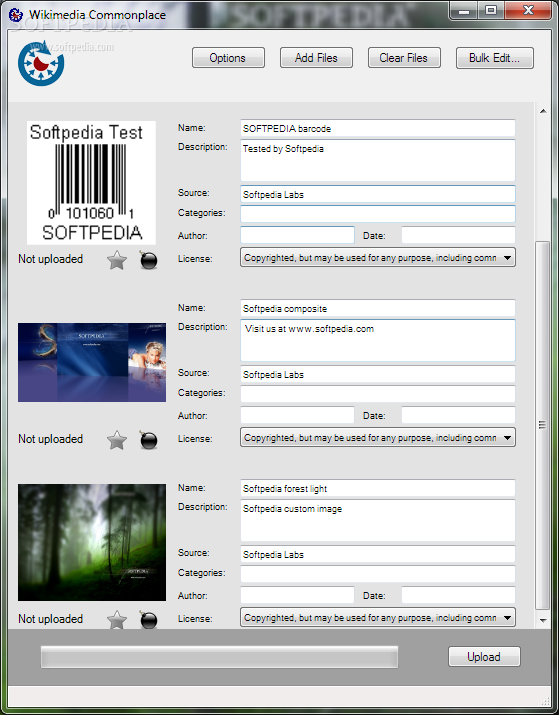Click the Date field of the barcode entry
Viewport: 559px width, 715px height.
458,235
